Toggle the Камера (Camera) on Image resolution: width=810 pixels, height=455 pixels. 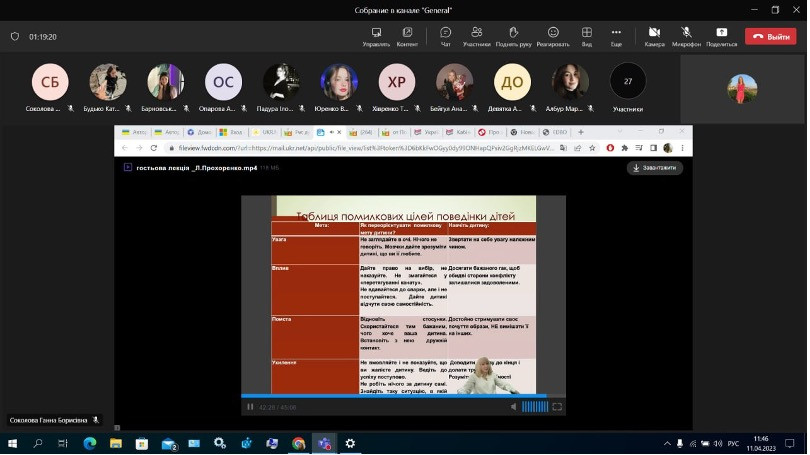654,33
